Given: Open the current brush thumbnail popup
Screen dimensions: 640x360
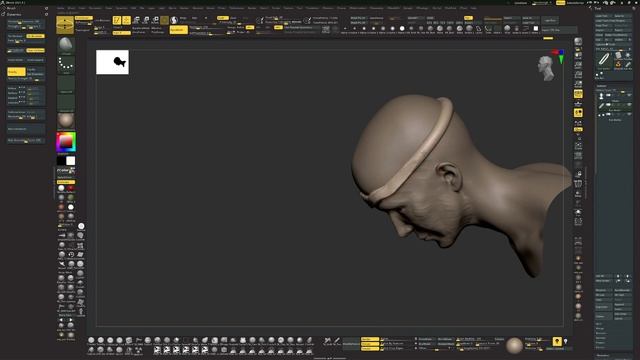Looking at the screenshot, I should point(65,45).
